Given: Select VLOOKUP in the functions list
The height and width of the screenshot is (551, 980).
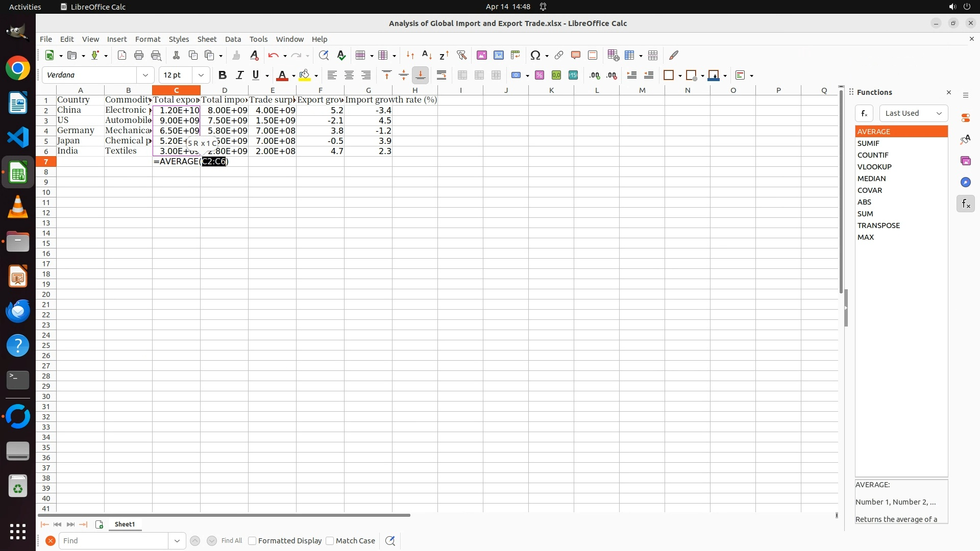Looking at the screenshot, I should point(874,167).
